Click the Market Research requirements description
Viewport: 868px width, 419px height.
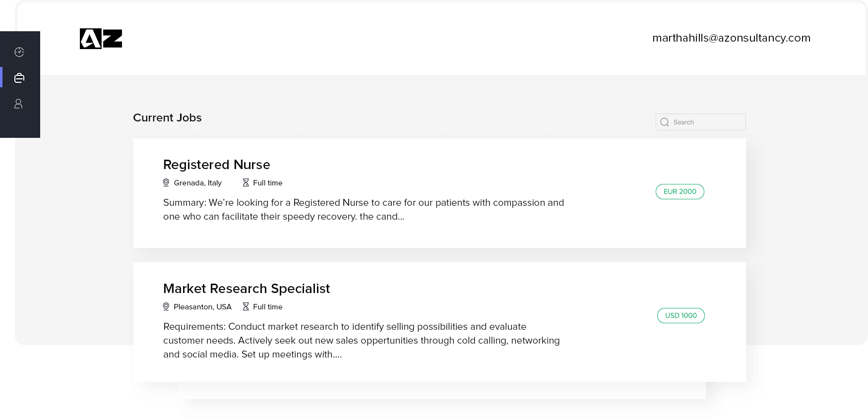[362, 340]
